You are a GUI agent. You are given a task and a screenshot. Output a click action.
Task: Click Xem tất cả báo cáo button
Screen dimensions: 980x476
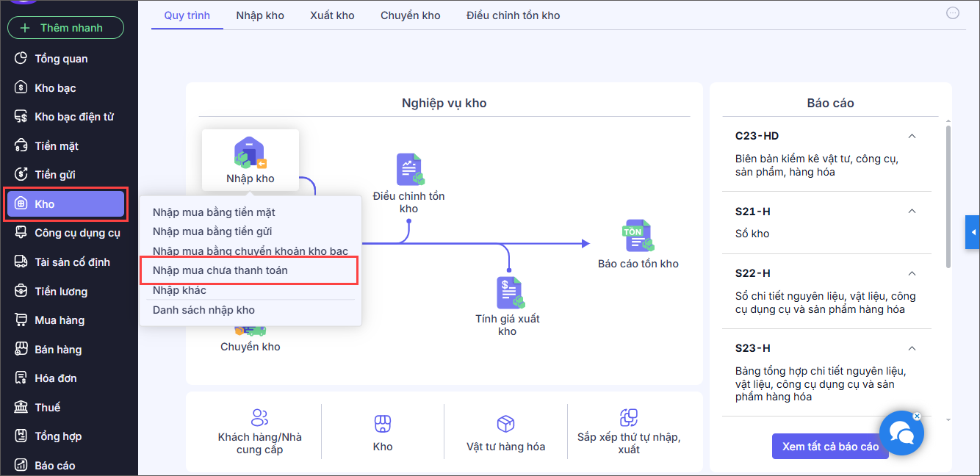coord(830,447)
